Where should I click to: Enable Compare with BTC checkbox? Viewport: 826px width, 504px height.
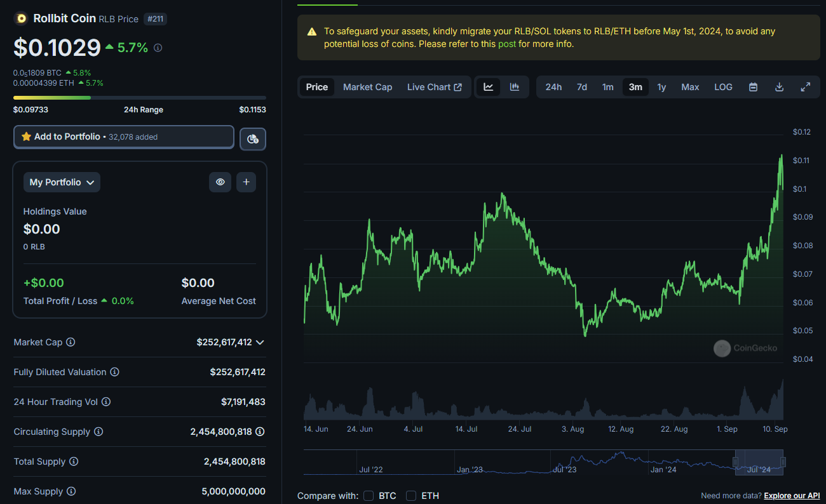[369, 496]
